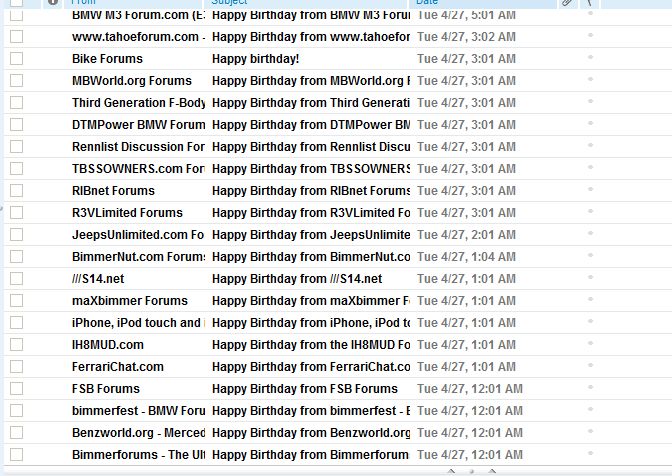Toggle flag dot on RIBnet Forums row
The image size is (672, 476).
[x=591, y=189]
